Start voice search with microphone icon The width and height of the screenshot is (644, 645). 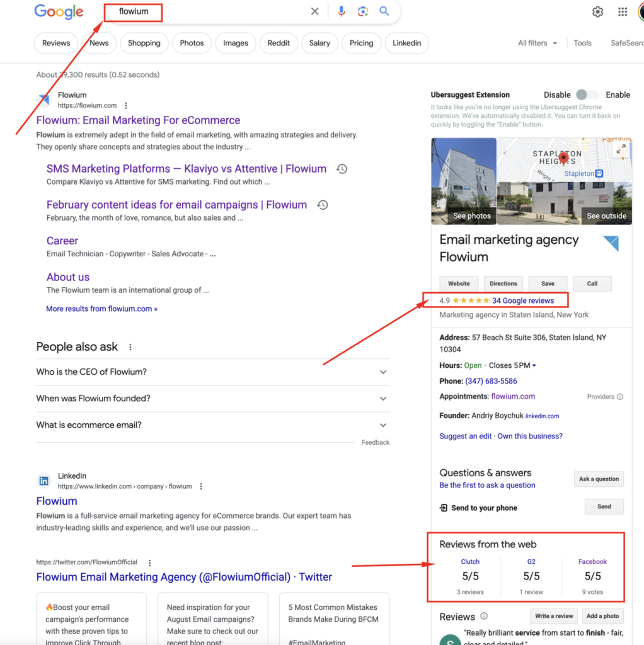[x=341, y=11]
